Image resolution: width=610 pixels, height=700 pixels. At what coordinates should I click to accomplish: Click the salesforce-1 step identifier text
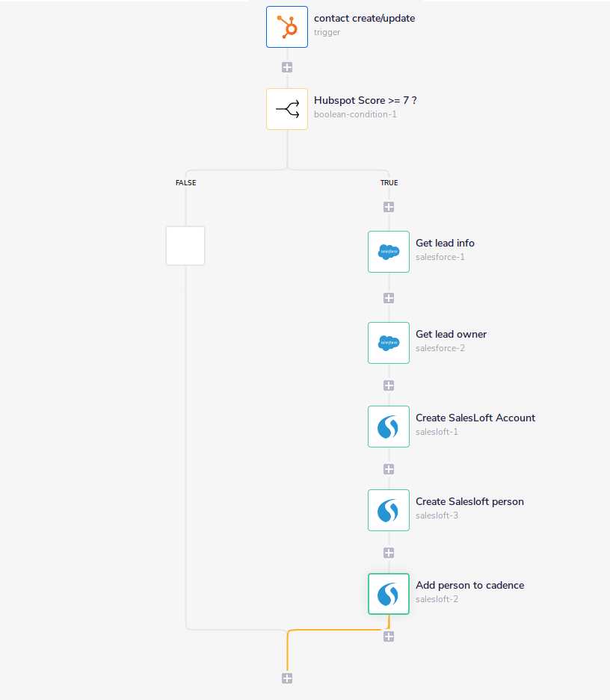point(439,256)
